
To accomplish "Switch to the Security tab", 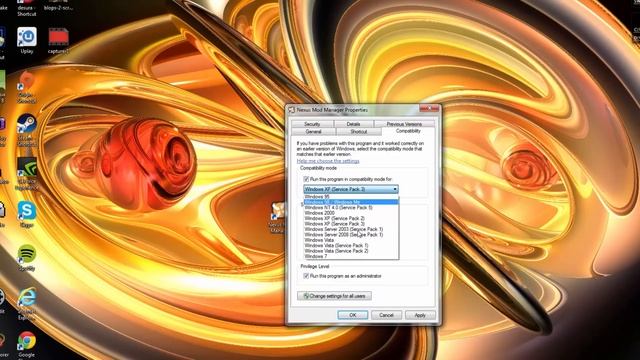I will pyautogui.click(x=312, y=124).
